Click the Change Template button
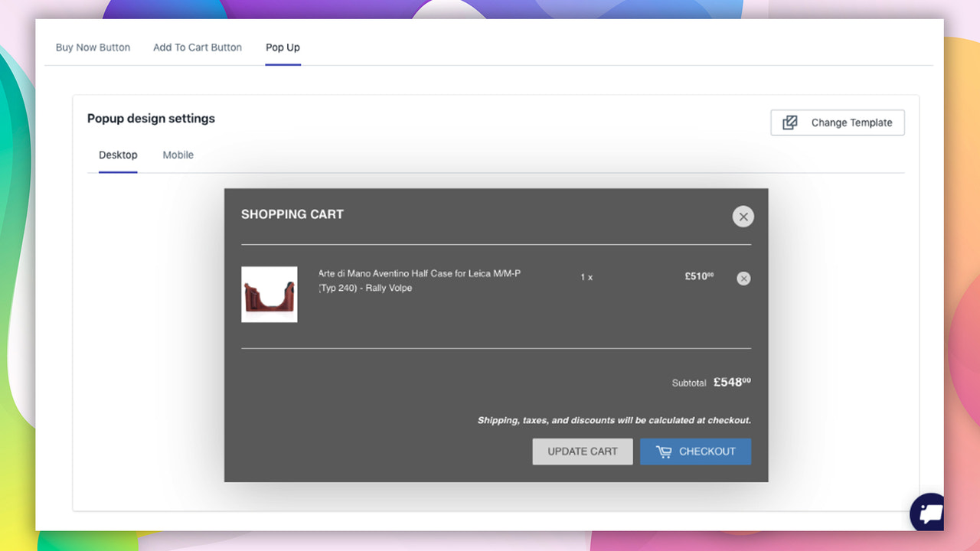980x551 pixels. (x=837, y=122)
